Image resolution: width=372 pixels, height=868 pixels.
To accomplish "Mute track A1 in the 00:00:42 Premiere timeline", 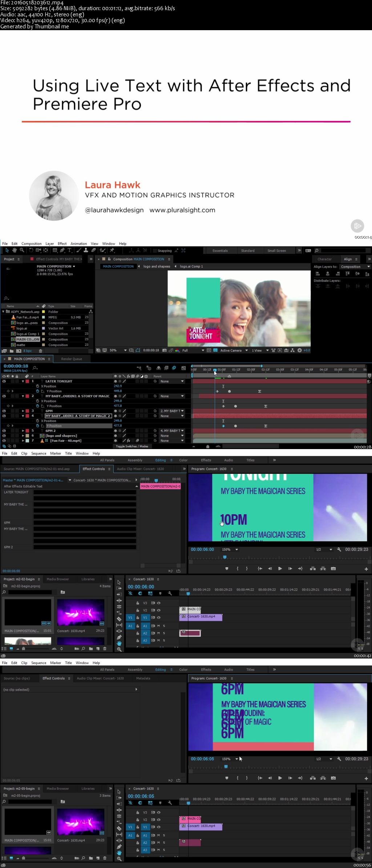I will coord(158,626).
